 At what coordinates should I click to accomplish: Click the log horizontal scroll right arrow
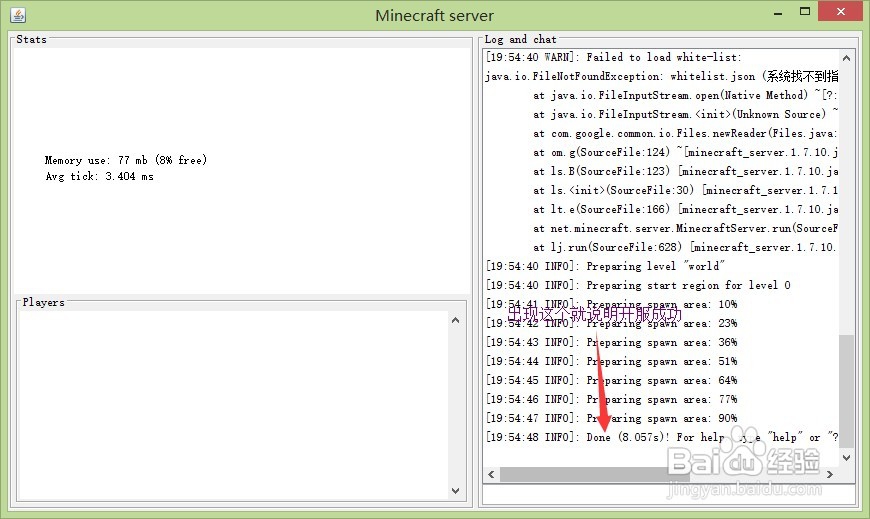[x=830, y=474]
